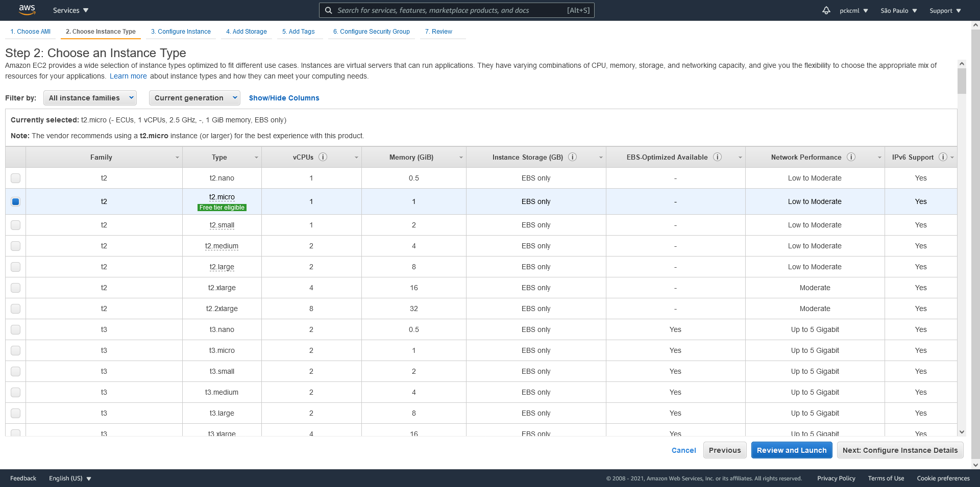Check the t3.medium instance checkbox
Image resolution: width=980 pixels, height=487 pixels.
(15, 392)
